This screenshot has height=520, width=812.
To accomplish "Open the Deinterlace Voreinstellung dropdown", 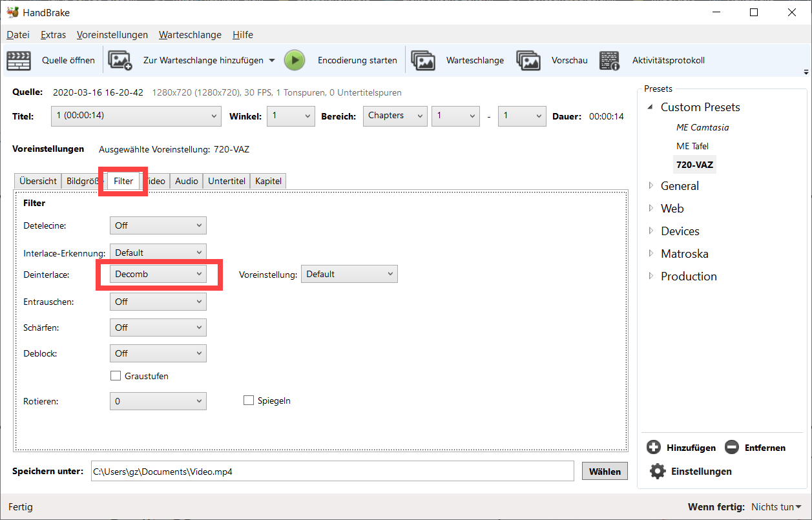I will (349, 274).
